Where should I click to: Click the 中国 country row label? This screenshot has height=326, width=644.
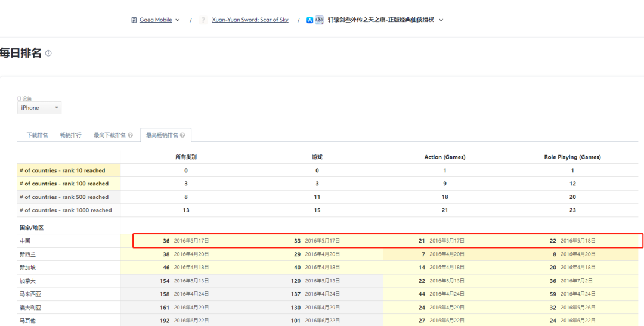pyautogui.click(x=24, y=241)
